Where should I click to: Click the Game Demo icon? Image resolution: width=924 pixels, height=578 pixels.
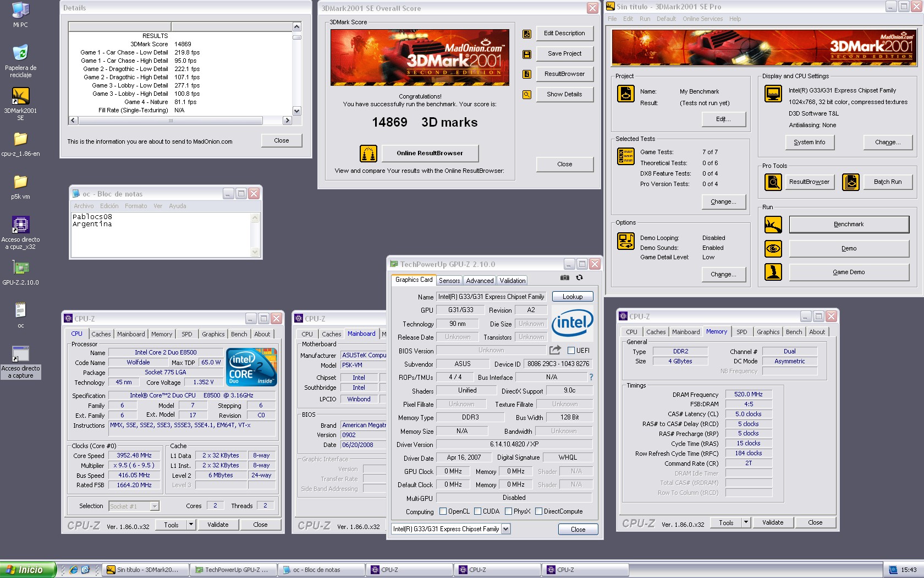(x=773, y=272)
